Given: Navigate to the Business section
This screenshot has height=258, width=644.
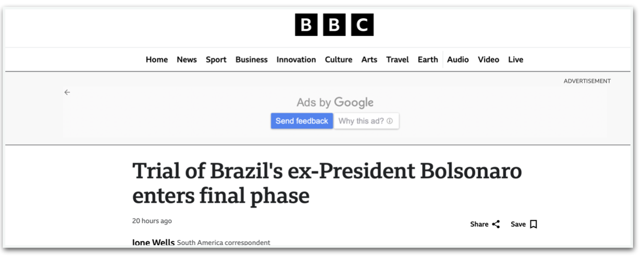Looking at the screenshot, I should click(x=251, y=59).
